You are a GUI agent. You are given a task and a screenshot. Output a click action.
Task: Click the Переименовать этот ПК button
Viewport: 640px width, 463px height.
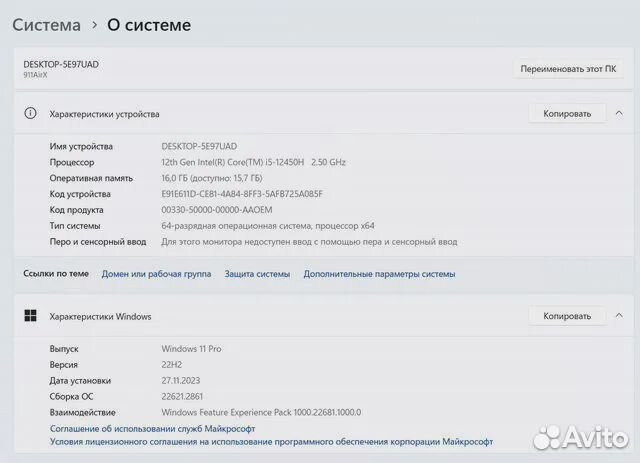coord(568,69)
